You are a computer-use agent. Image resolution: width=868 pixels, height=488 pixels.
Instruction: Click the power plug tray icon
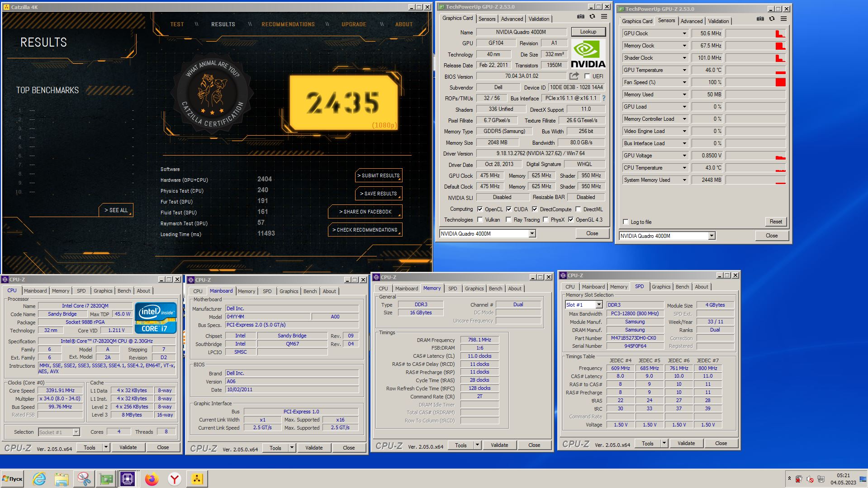coord(799,479)
